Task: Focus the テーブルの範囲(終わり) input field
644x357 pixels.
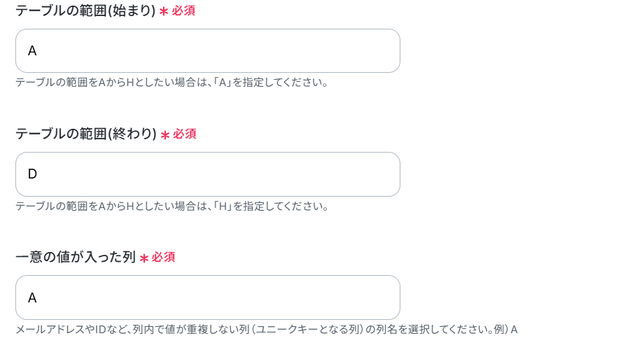Action: [208, 174]
